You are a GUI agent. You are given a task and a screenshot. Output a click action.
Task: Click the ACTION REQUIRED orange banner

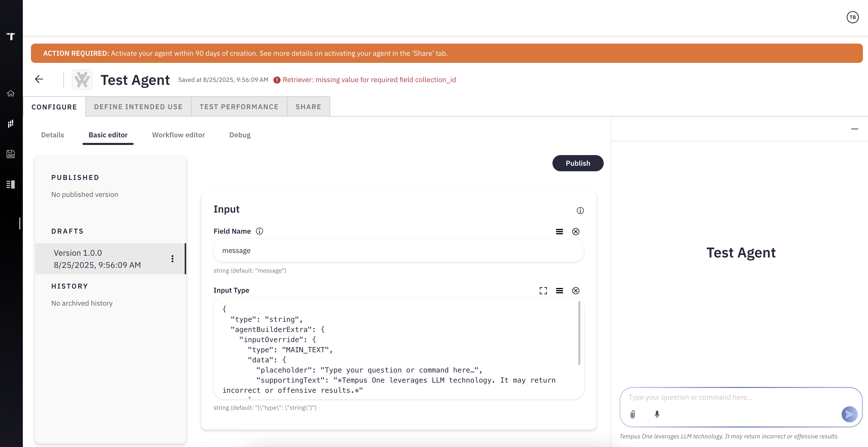pyautogui.click(x=447, y=53)
